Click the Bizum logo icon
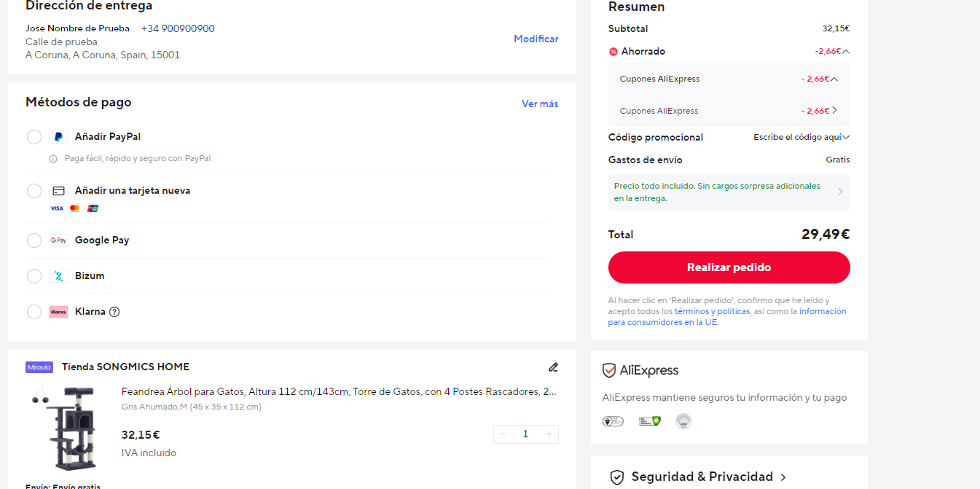This screenshot has width=980, height=489. (x=58, y=276)
